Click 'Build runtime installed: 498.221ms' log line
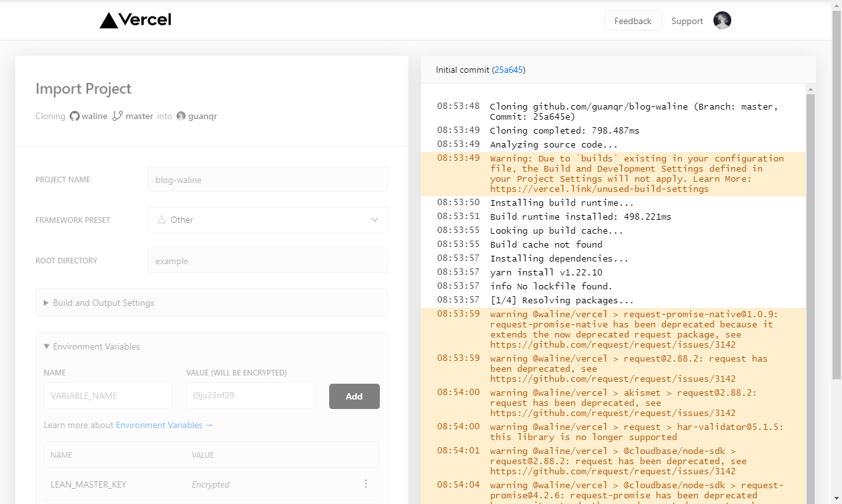The image size is (842, 504). coord(613,217)
